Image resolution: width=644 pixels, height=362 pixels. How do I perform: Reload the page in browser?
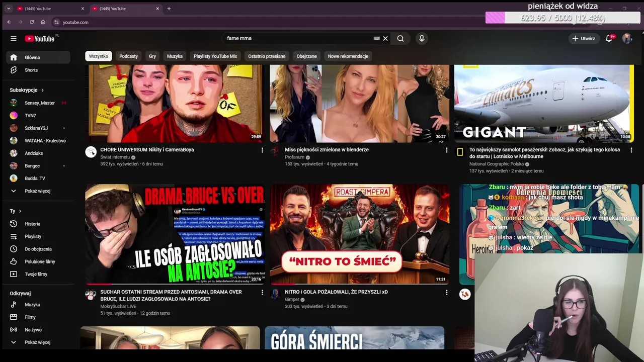pyautogui.click(x=32, y=22)
